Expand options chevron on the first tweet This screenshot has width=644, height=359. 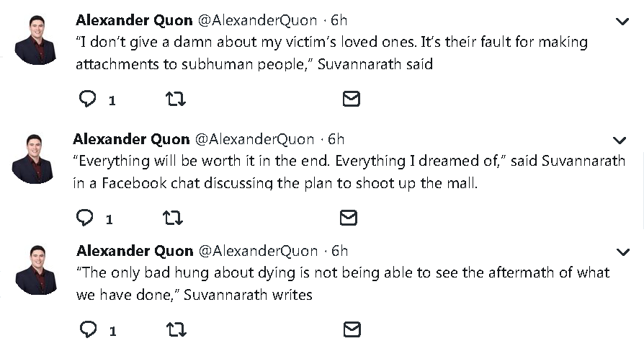tap(622, 21)
